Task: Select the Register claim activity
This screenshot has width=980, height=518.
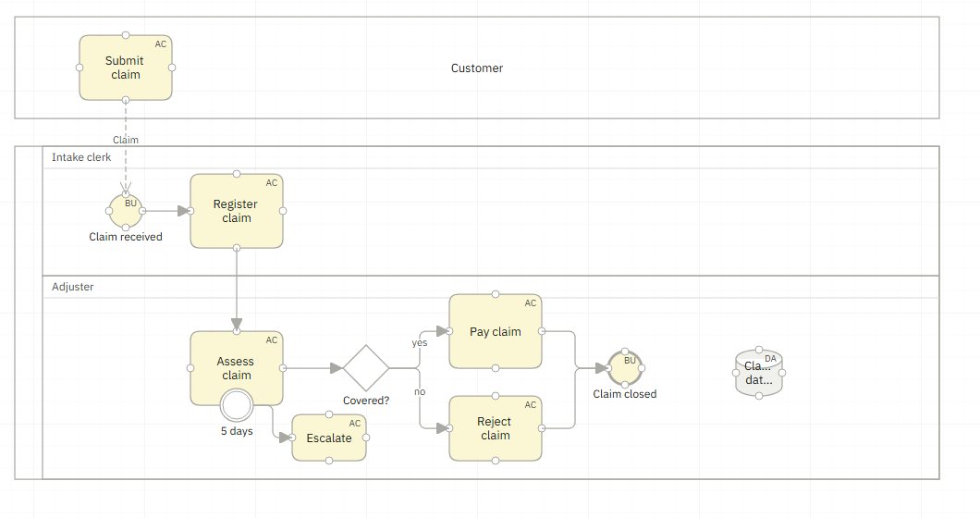Action: click(x=237, y=211)
